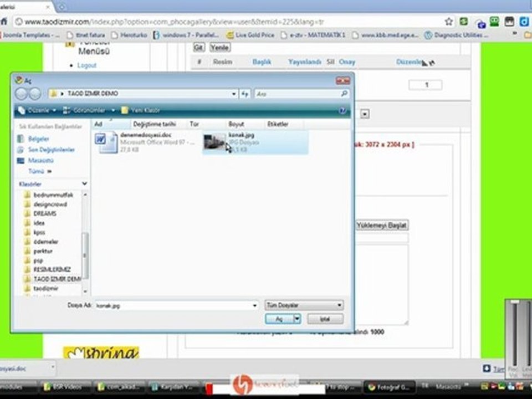Sort by Etiketler column header
The image size is (532, 399).
pos(284,124)
